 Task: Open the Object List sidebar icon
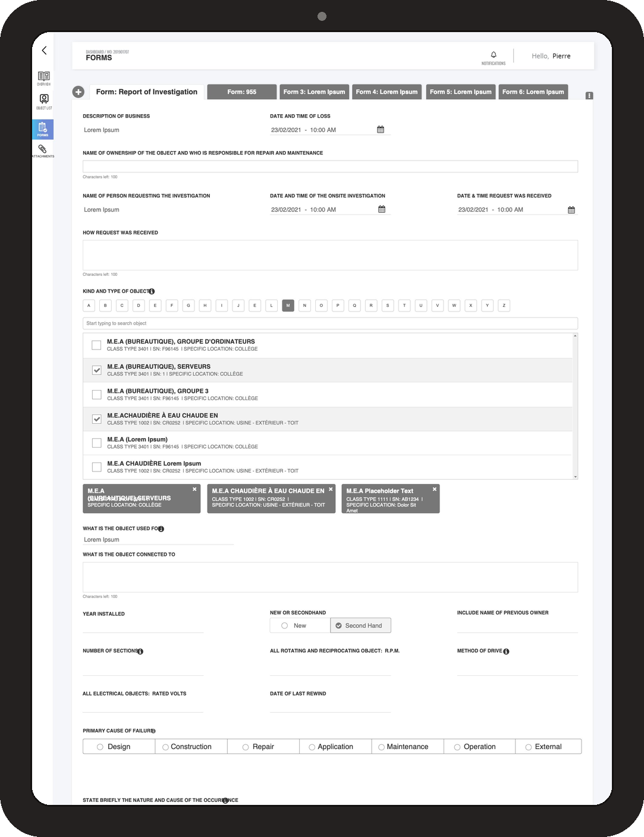[44, 102]
